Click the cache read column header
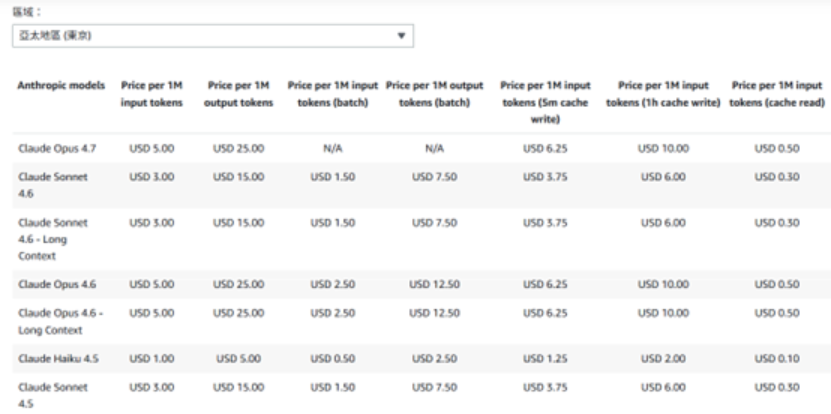Viewport: 831px width, 414px height. 777,94
